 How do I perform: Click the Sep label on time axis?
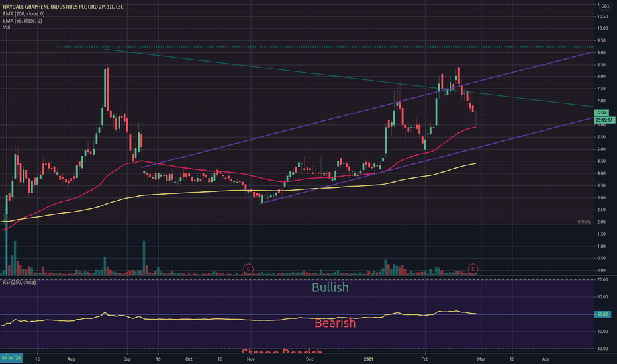(126, 359)
